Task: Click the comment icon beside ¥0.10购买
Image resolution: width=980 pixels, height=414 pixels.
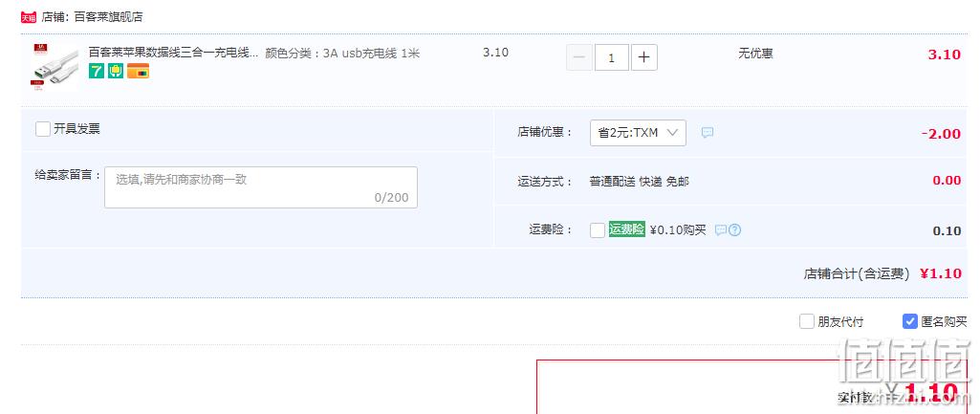Action: pos(721,230)
